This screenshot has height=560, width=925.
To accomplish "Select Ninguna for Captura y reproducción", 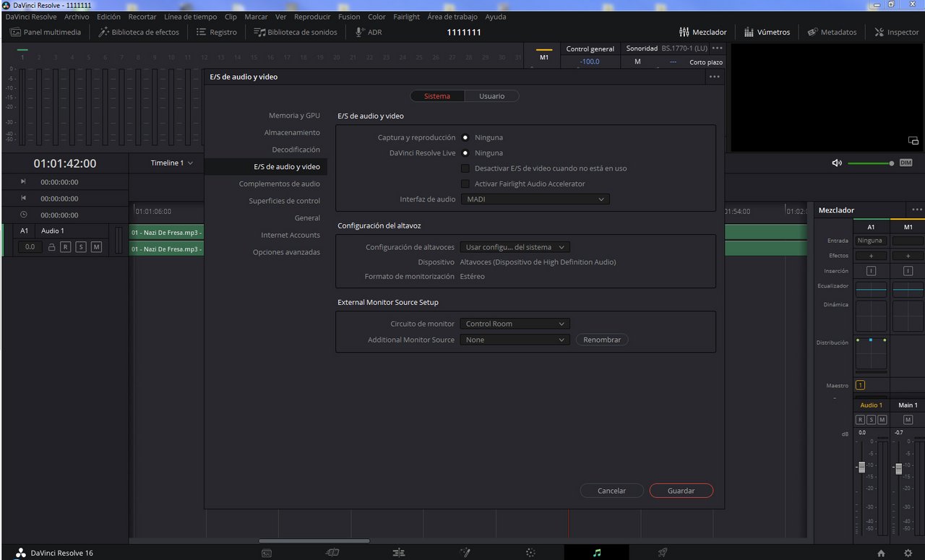I will (465, 137).
